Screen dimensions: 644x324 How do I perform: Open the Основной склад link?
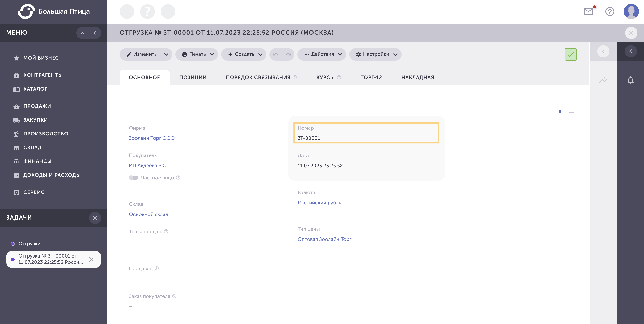click(148, 214)
